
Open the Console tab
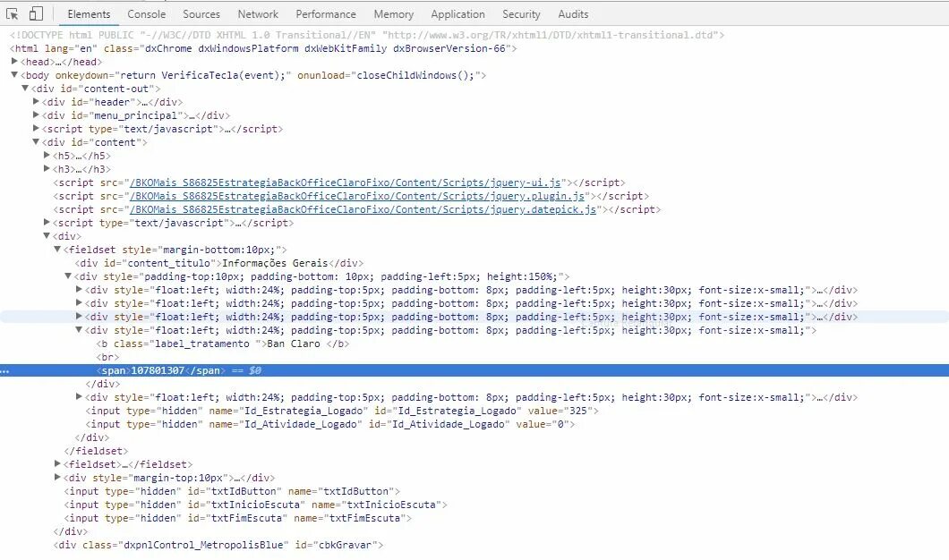click(147, 14)
